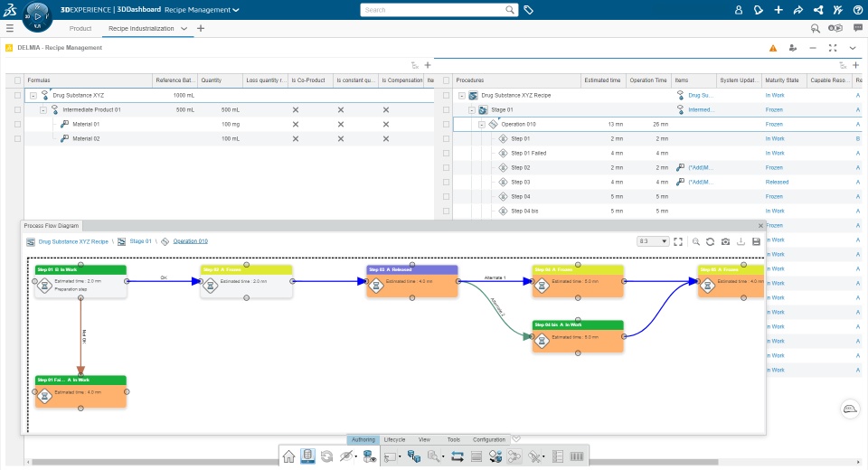
Task: Click the reload icon in flow diagram
Action: click(x=711, y=241)
